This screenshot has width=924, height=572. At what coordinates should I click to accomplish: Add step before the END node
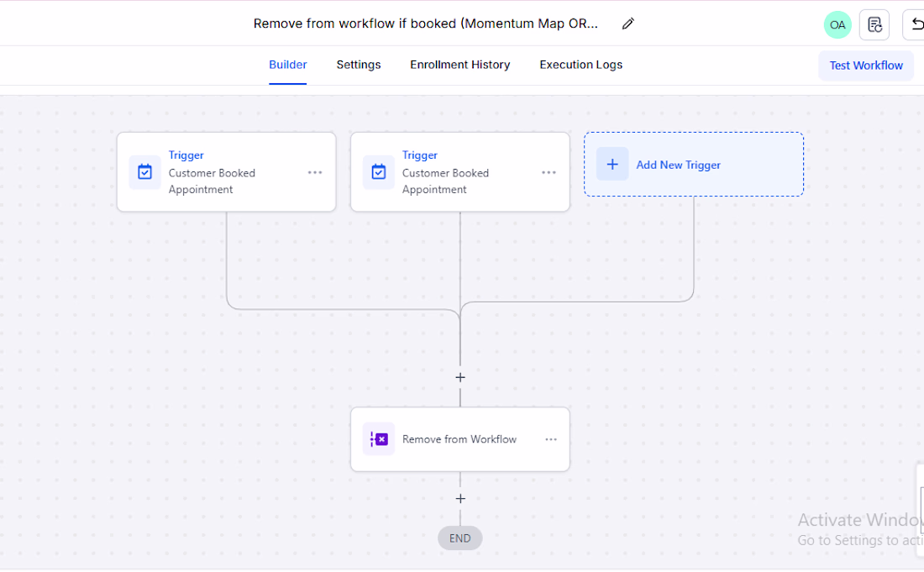point(460,499)
